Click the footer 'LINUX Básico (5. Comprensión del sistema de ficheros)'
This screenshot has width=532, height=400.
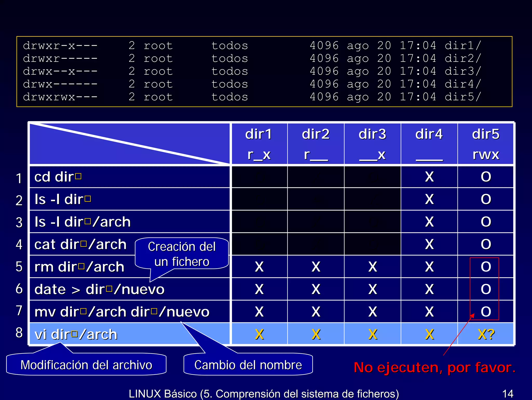point(264,394)
